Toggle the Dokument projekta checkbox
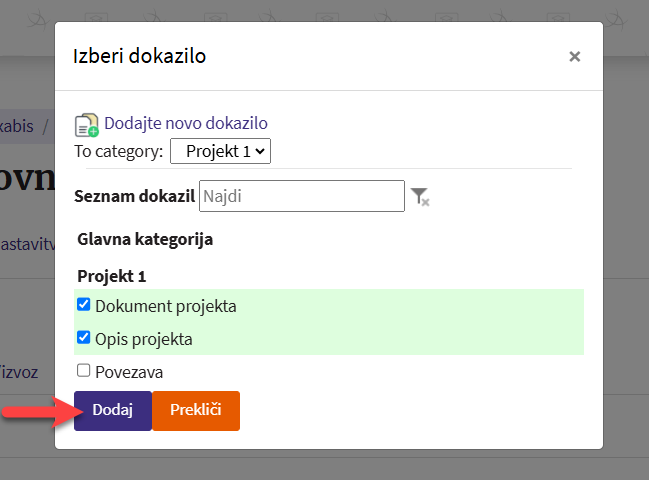The height and width of the screenshot is (480, 649). coord(84,305)
